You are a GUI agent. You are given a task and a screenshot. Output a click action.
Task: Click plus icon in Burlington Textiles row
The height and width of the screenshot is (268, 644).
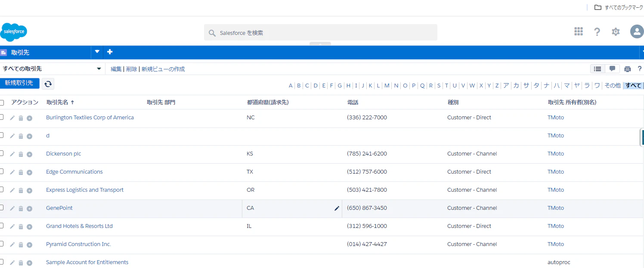[29, 118]
